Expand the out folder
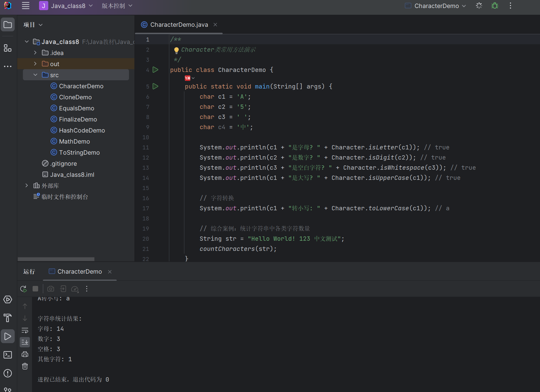Screen dimensions: 540x392 tap(35, 64)
